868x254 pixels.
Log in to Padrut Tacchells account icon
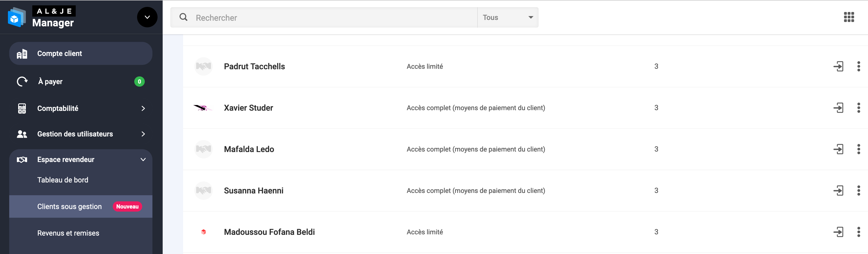[838, 66]
